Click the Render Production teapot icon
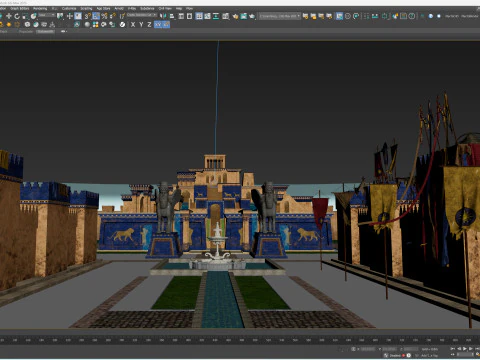Screen dimensions: 480x360 [252, 16]
